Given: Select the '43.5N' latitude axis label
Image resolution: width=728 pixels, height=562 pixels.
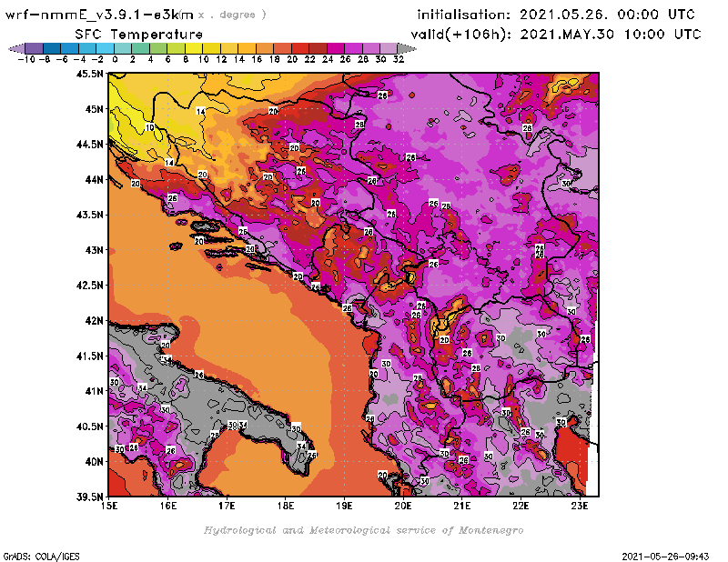Looking at the screenshot, I should pos(89,215).
